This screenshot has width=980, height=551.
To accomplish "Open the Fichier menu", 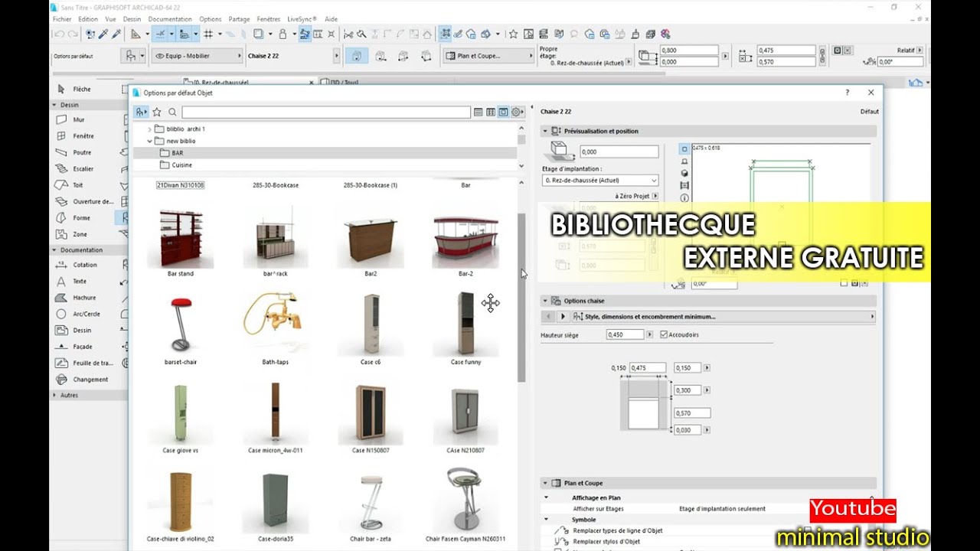I will [62, 19].
